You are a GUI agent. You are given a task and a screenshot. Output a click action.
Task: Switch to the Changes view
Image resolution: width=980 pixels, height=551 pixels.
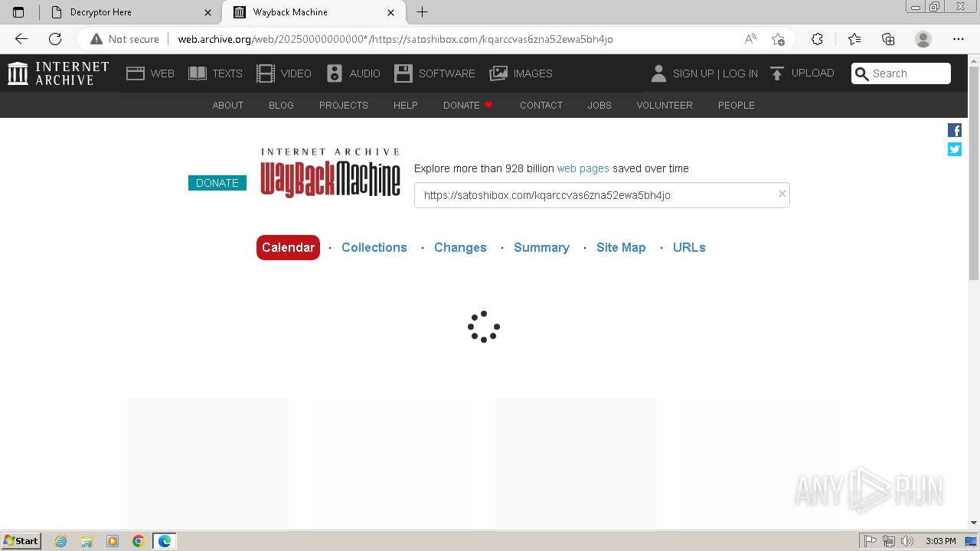[460, 247]
